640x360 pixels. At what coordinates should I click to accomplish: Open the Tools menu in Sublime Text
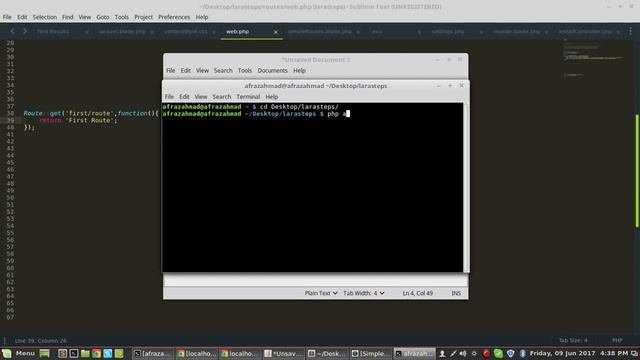coord(121,17)
